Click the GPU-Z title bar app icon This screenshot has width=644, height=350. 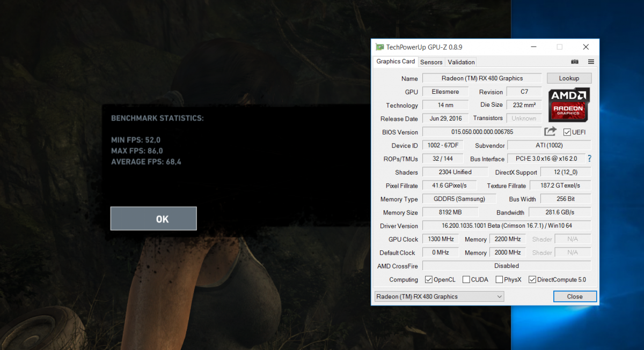click(380, 47)
